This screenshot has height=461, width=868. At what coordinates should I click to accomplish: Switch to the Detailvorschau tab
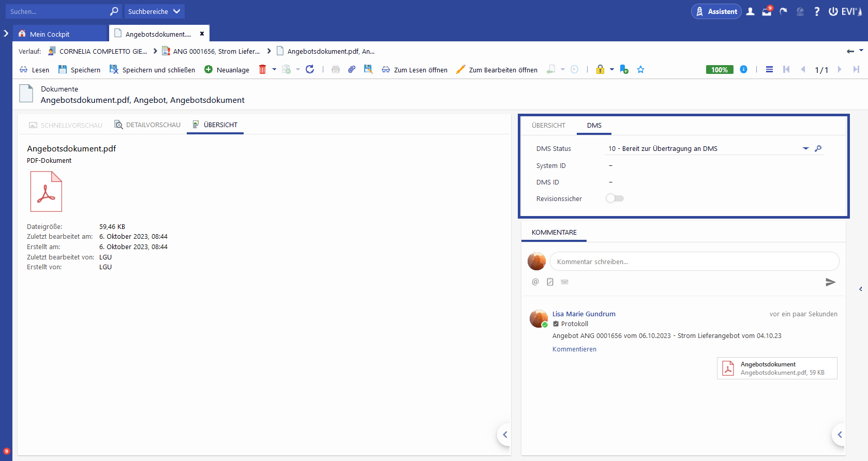pyautogui.click(x=147, y=125)
